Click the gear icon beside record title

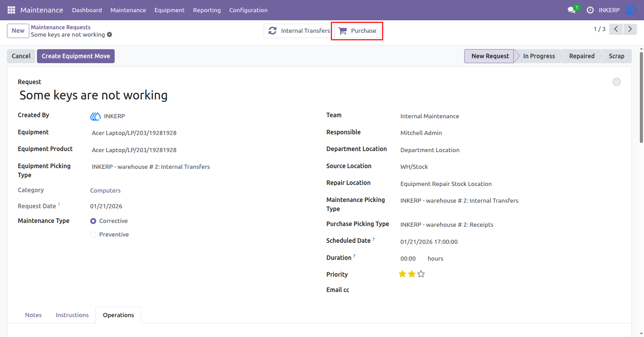(x=109, y=35)
